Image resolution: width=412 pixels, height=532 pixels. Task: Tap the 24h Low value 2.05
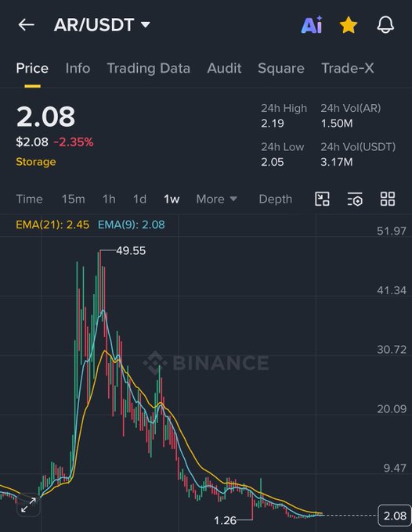pyautogui.click(x=273, y=162)
